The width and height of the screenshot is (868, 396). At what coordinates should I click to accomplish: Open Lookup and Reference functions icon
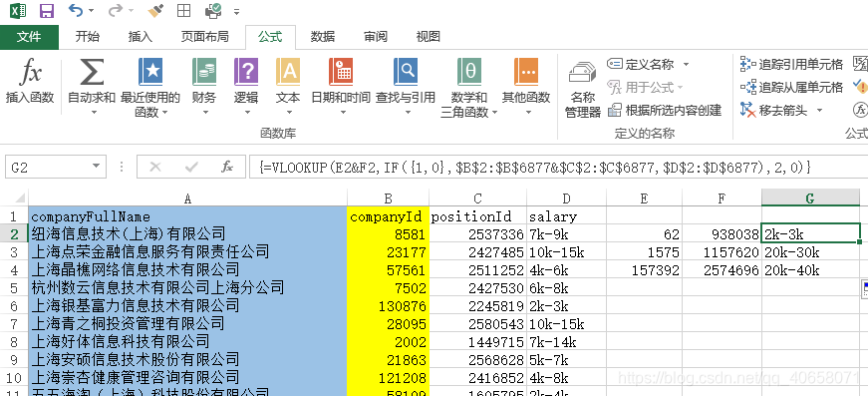[x=406, y=72]
